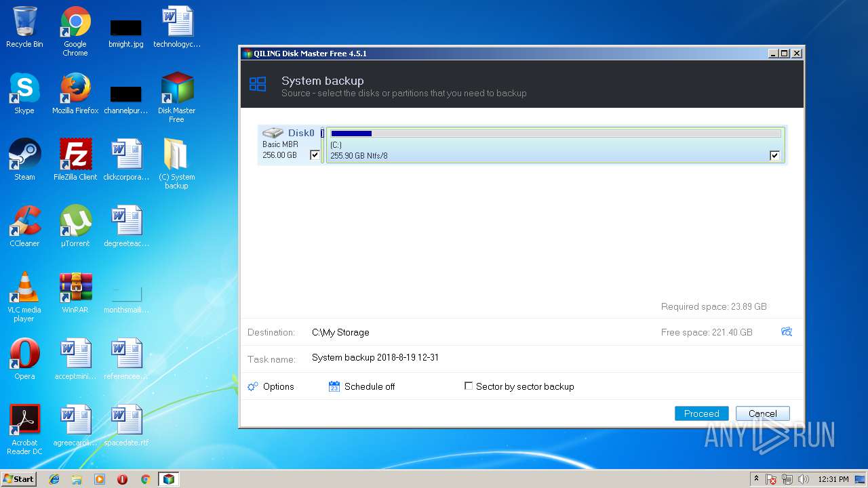Viewport: 868px width, 488px height.
Task: Click the Options gear icon
Action: [x=253, y=386]
